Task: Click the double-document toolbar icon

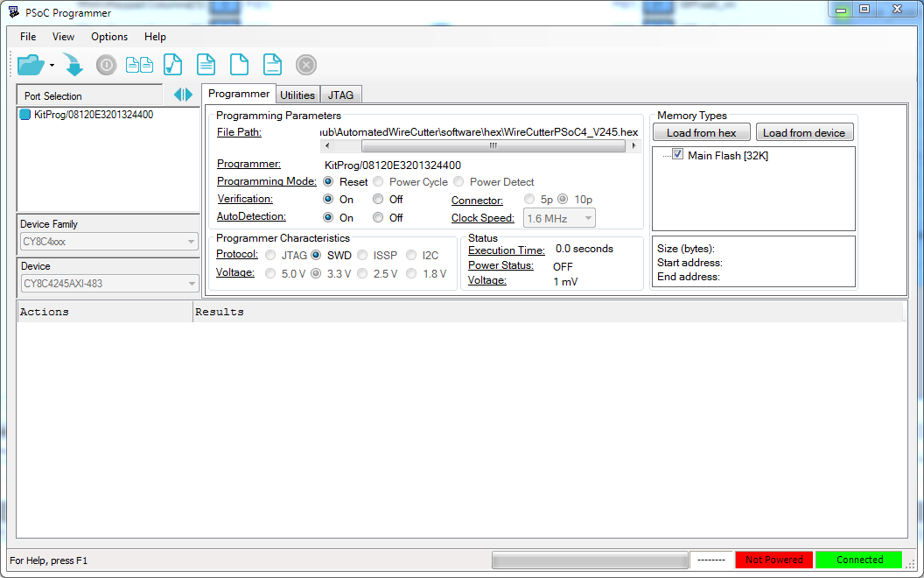Action: 140,65
